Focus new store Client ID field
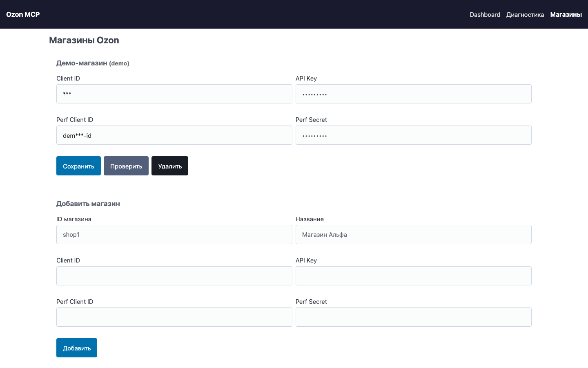 [x=174, y=276]
